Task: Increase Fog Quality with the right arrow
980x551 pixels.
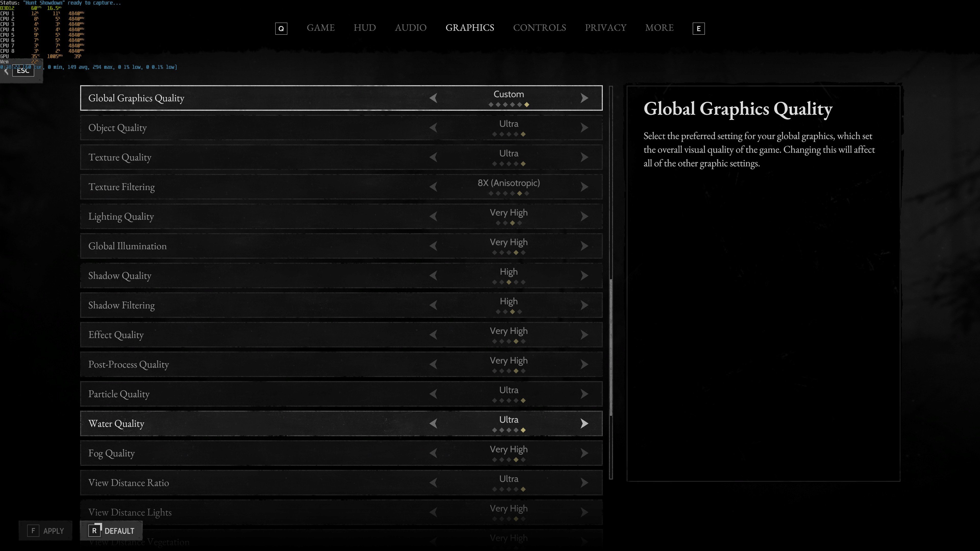Action: (x=584, y=453)
